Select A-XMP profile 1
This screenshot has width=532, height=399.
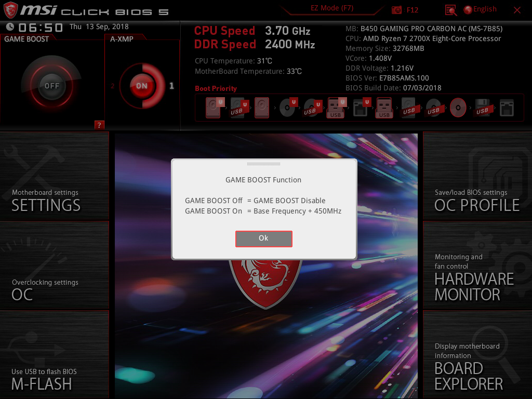(x=171, y=86)
